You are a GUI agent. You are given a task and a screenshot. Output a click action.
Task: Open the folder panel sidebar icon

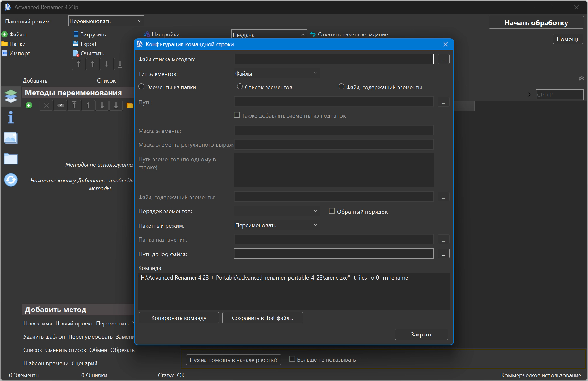coord(11,159)
